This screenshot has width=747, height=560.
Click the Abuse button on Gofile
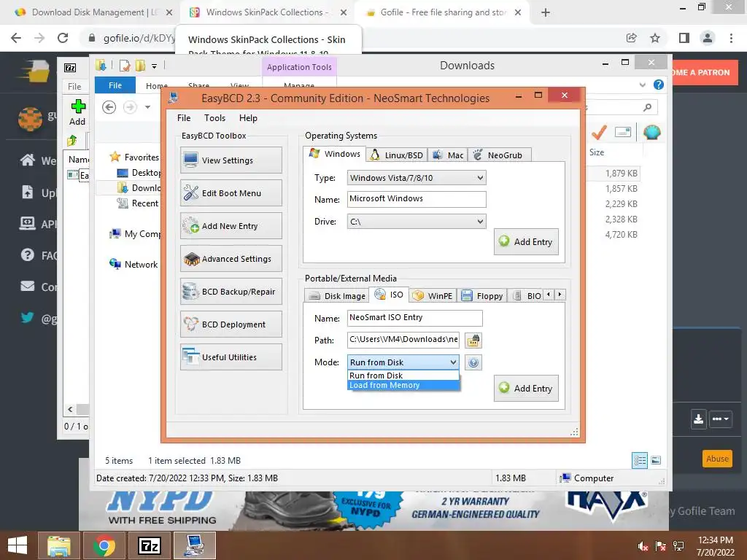pyautogui.click(x=718, y=459)
